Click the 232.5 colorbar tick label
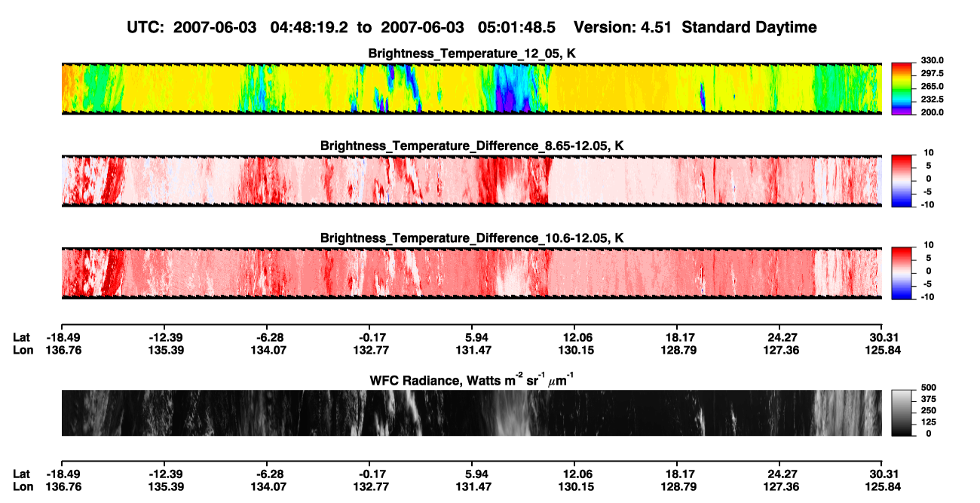Screen dimensions: 980x503 pos(931,99)
